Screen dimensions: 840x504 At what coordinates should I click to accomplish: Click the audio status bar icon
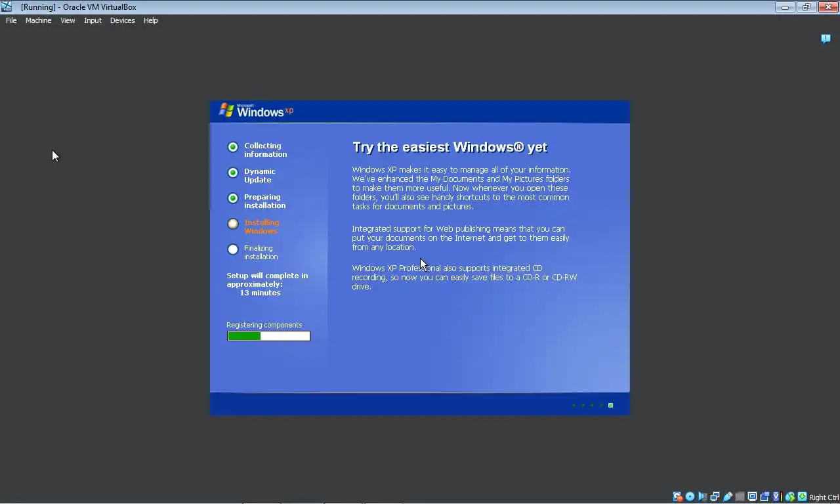tap(702, 497)
